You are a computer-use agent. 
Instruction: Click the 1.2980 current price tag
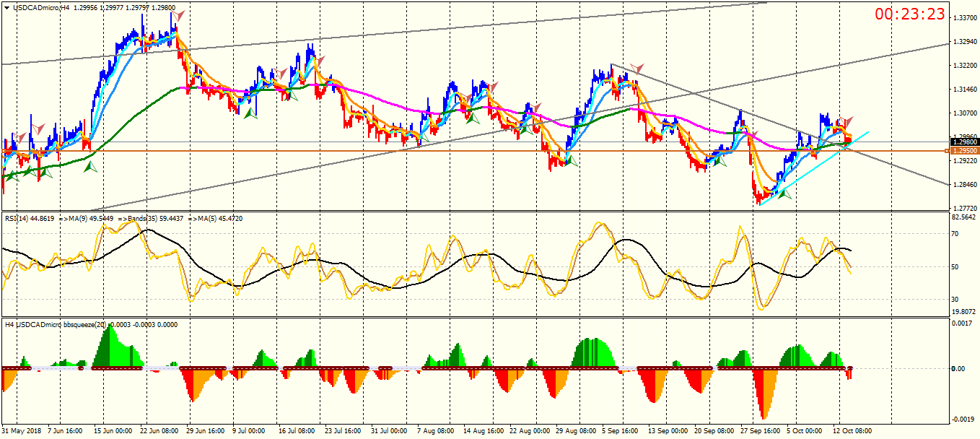click(965, 142)
